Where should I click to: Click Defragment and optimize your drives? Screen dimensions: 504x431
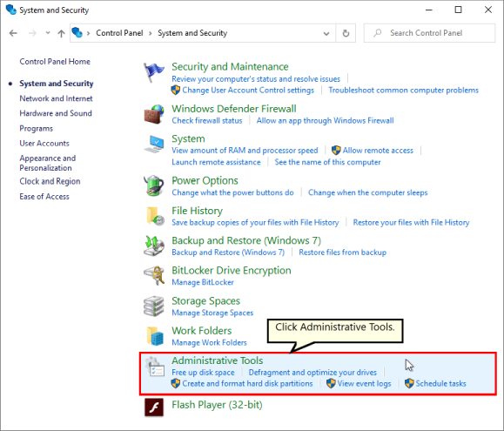(312, 372)
